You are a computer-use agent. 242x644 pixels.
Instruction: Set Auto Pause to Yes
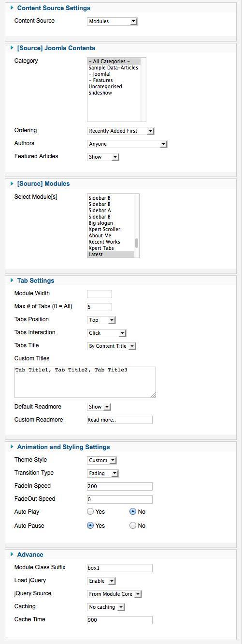tap(90, 526)
